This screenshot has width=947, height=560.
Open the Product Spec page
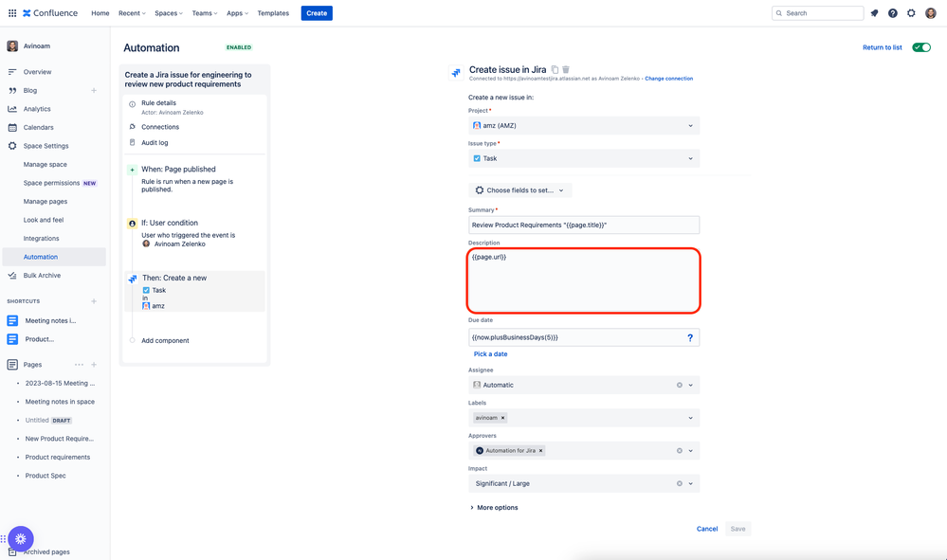coord(46,476)
